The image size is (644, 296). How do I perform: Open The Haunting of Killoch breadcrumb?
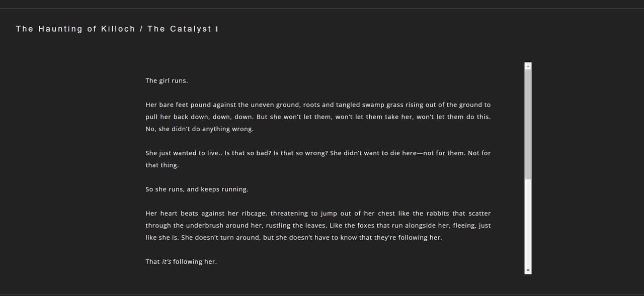coord(75,29)
